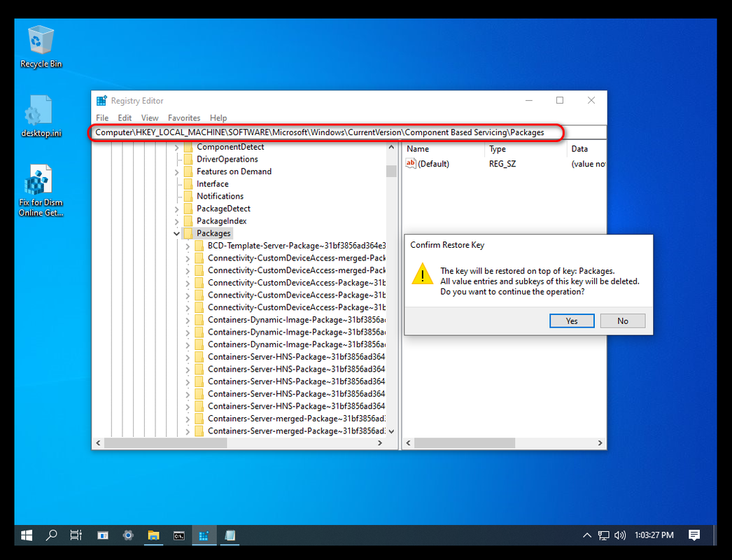Click the Name column header
This screenshot has height=560, width=732.
pos(444,149)
